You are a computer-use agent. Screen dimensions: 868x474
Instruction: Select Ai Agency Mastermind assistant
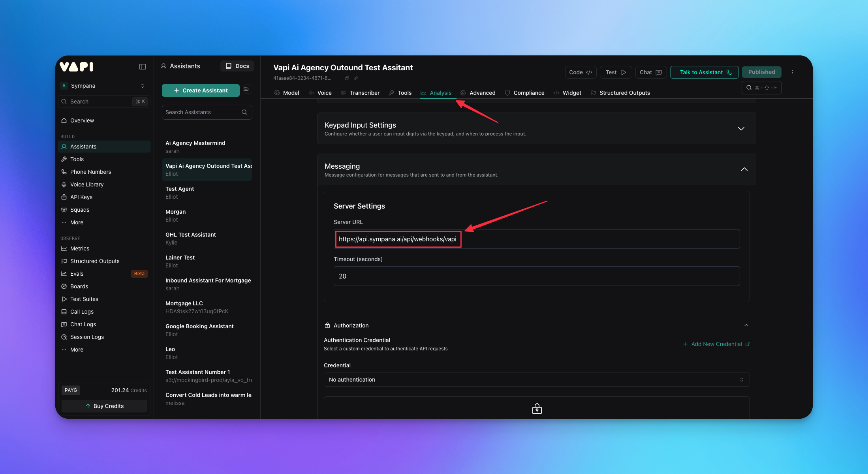point(207,147)
